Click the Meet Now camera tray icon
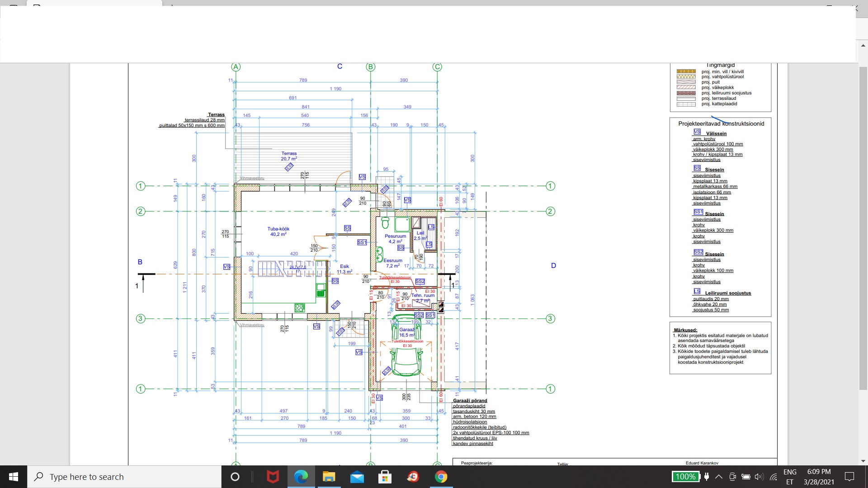This screenshot has width=868, height=488. (x=733, y=477)
